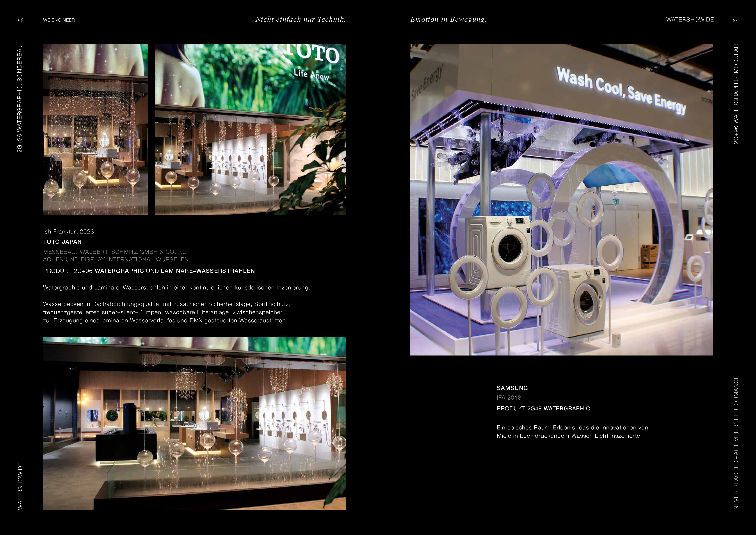Click the TOTO JAPAN heading
756x535 pixels.
point(62,242)
